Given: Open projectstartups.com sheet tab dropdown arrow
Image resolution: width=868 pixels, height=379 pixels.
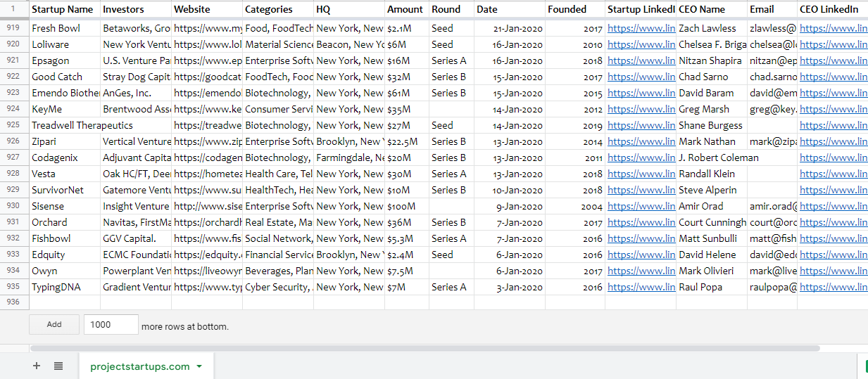Looking at the screenshot, I should (x=199, y=366).
